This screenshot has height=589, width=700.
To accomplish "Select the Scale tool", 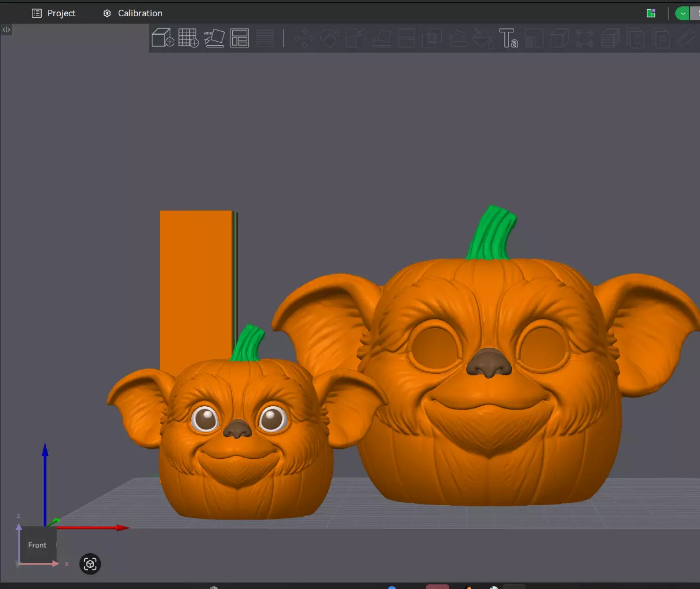I will point(355,39).
